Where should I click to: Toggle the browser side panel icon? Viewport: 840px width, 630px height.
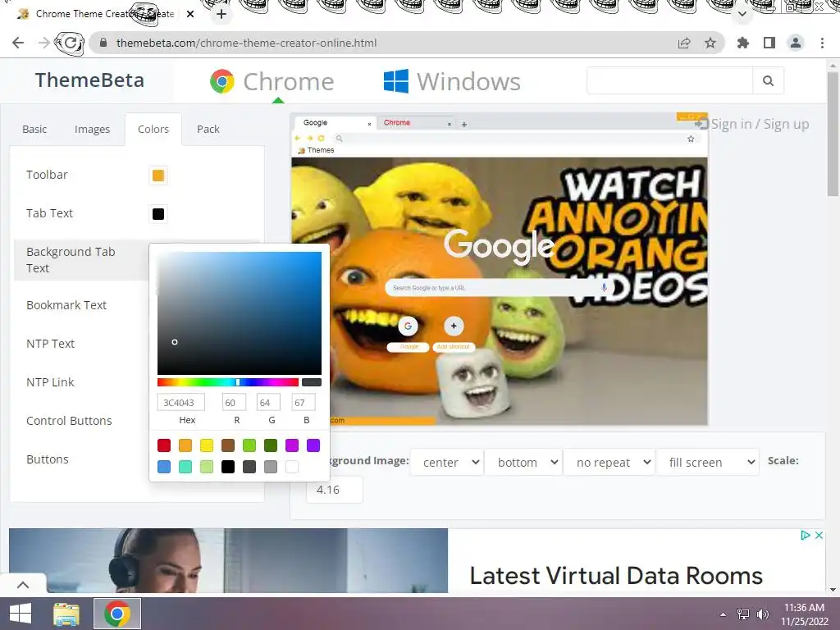click(769, 43)
